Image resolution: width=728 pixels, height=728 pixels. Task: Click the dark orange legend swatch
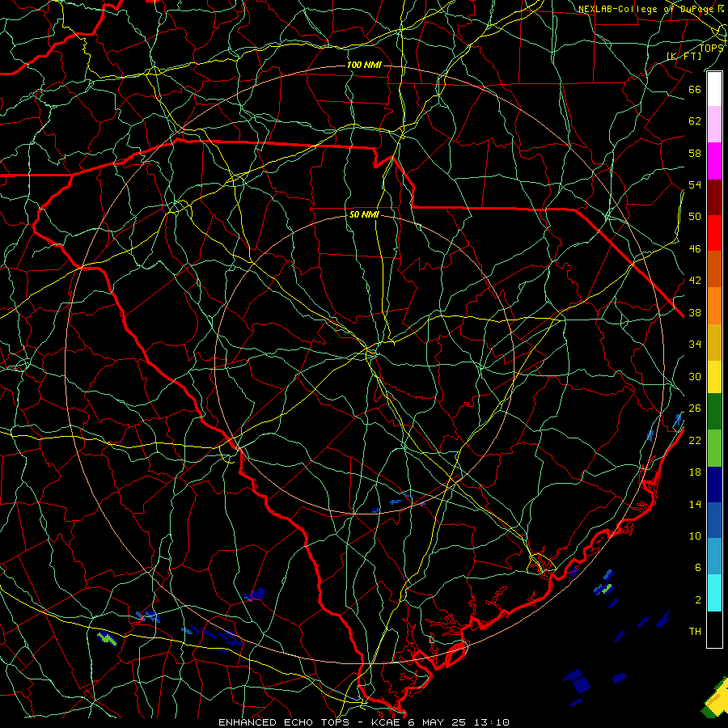714,269
